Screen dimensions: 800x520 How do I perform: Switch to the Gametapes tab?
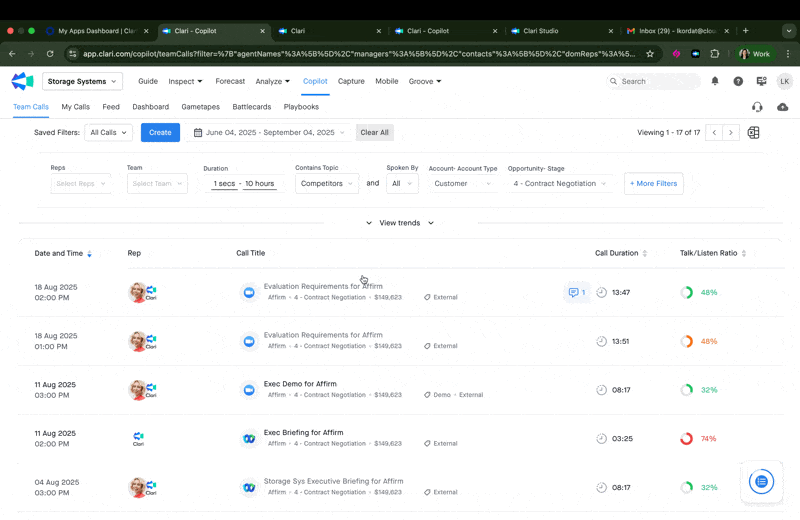coord(201,107)
